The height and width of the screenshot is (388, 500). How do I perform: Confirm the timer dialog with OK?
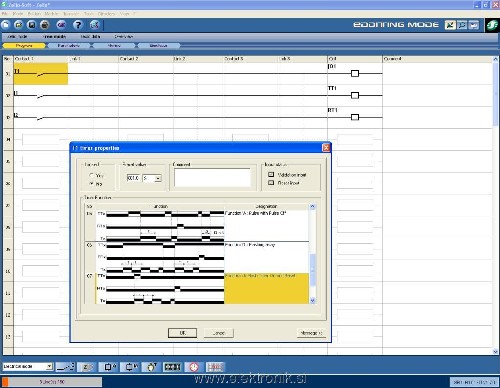tap(182, 333)
